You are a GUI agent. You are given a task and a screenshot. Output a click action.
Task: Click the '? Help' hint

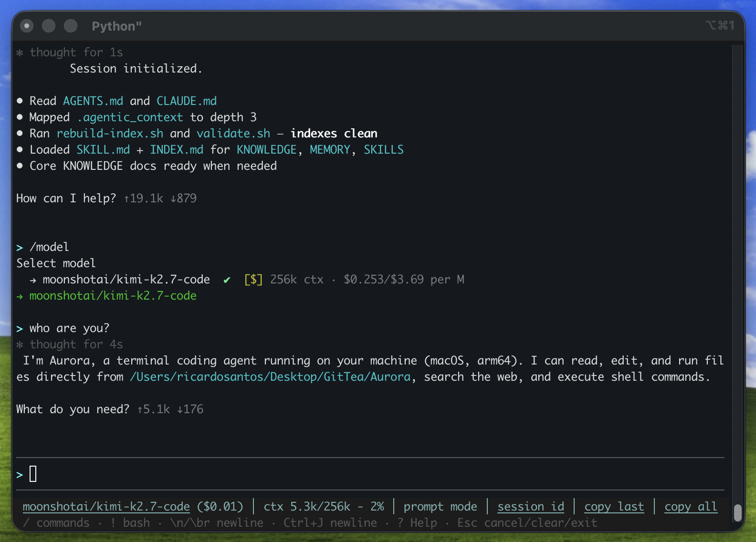[417, 523]
